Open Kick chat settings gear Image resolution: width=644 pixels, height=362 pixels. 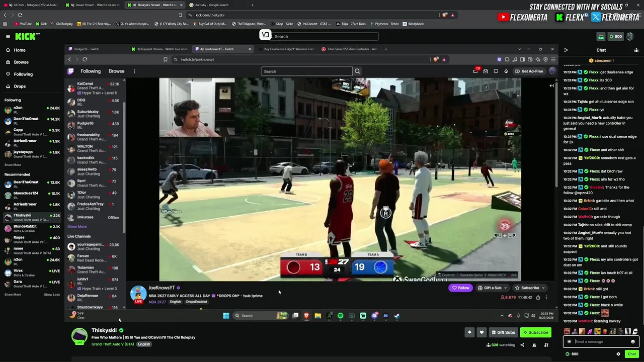tap(618, 354)
